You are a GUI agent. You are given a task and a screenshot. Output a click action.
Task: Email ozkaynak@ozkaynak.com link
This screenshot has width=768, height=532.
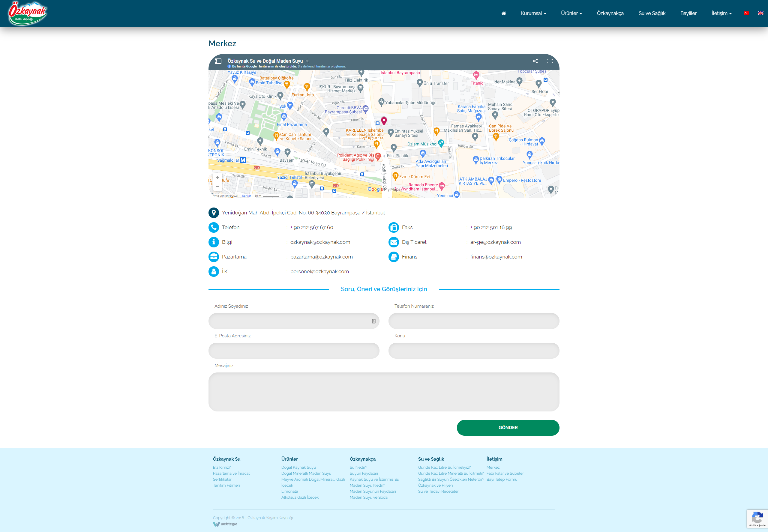320,242
